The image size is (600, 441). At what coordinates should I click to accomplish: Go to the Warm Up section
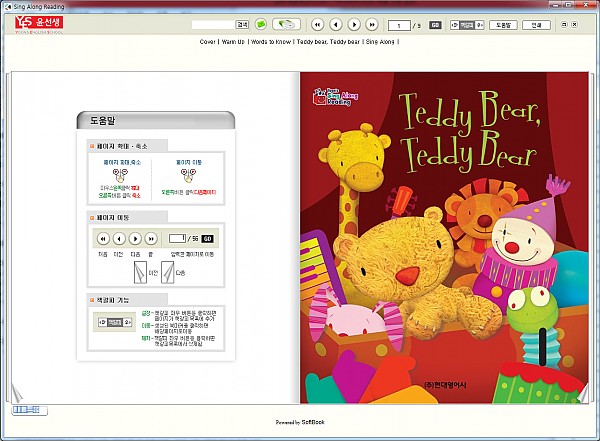[239, 42]
